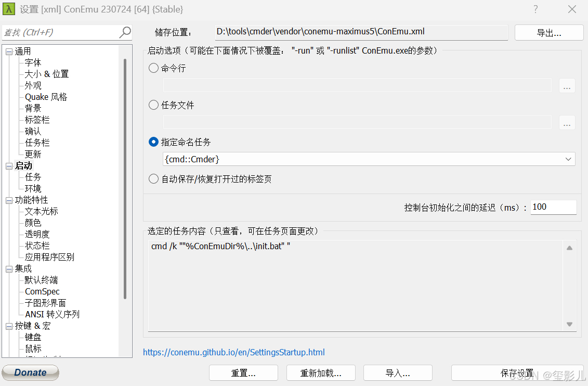Viewport: 588px width, 386px height.
Task: Open the ComSpec settings page
Action: 42,291
